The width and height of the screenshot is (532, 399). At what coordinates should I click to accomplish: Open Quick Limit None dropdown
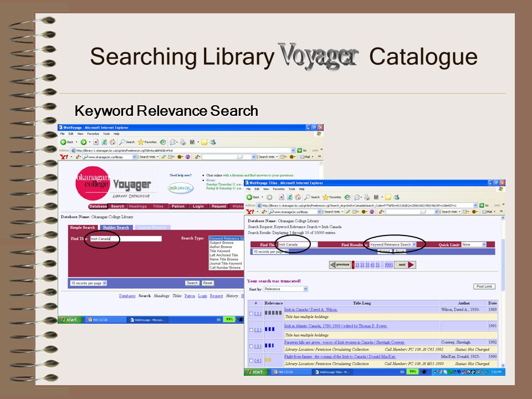point(474,244)
